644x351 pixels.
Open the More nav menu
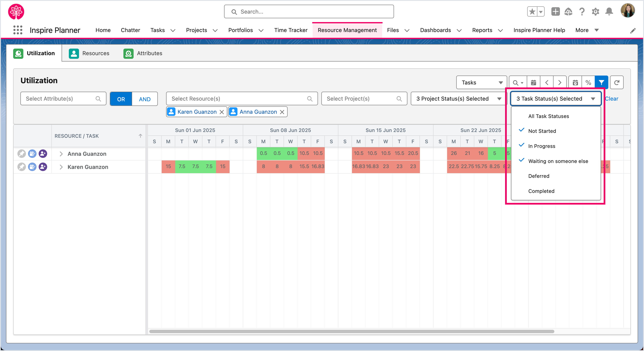point(587,30)
